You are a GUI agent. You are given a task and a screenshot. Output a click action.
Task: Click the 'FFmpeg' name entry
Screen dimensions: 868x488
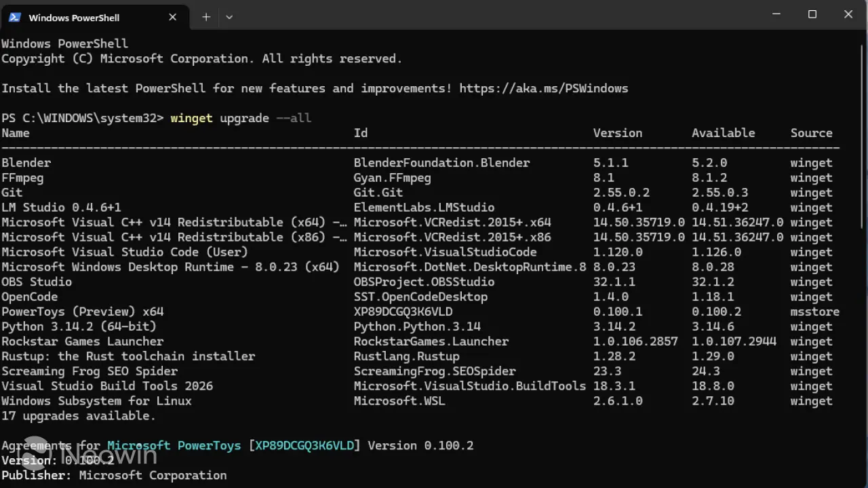tap(22, 178)
